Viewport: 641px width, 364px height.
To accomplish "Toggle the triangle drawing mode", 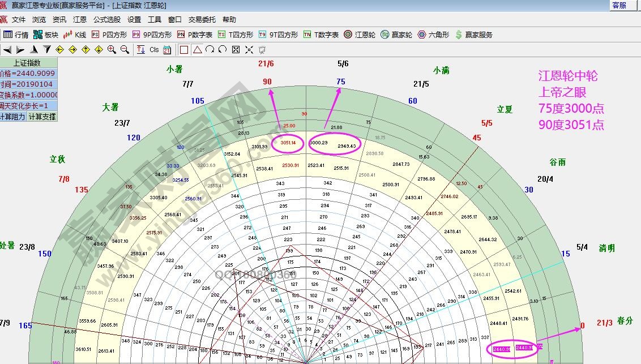I will [198, 50].
